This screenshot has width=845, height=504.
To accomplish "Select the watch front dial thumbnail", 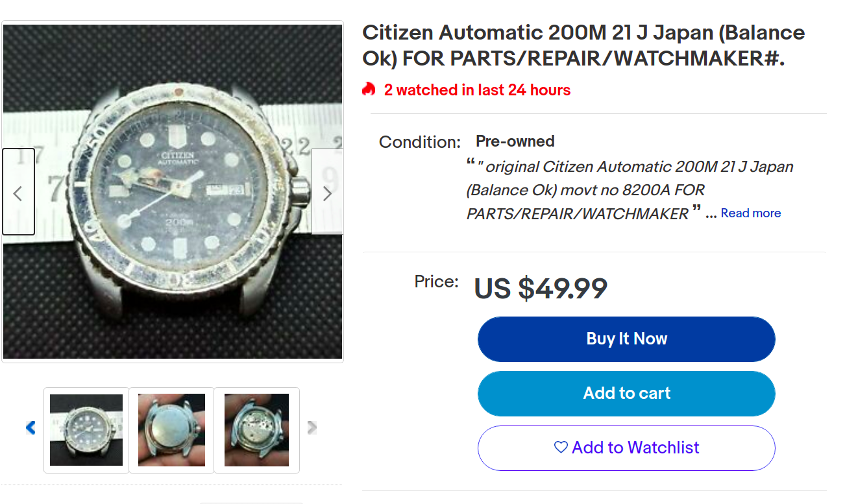I will 86,429.
